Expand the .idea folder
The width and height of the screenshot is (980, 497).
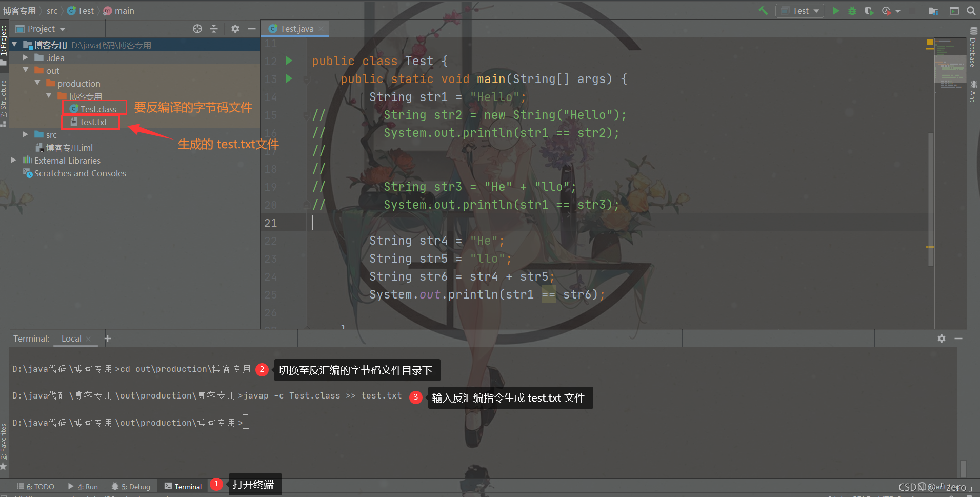pyautogui.click(x=26, y=57)
